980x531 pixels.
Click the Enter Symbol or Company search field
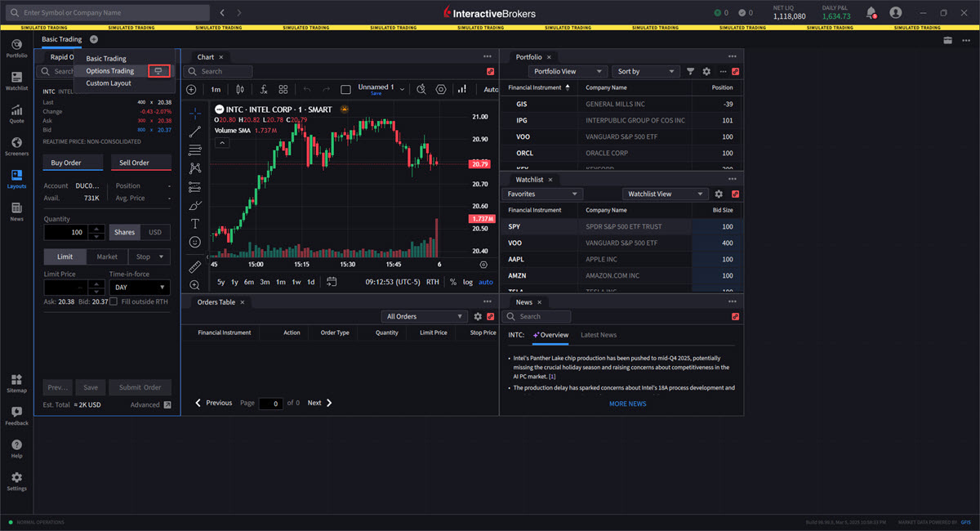tap(108, 13)
